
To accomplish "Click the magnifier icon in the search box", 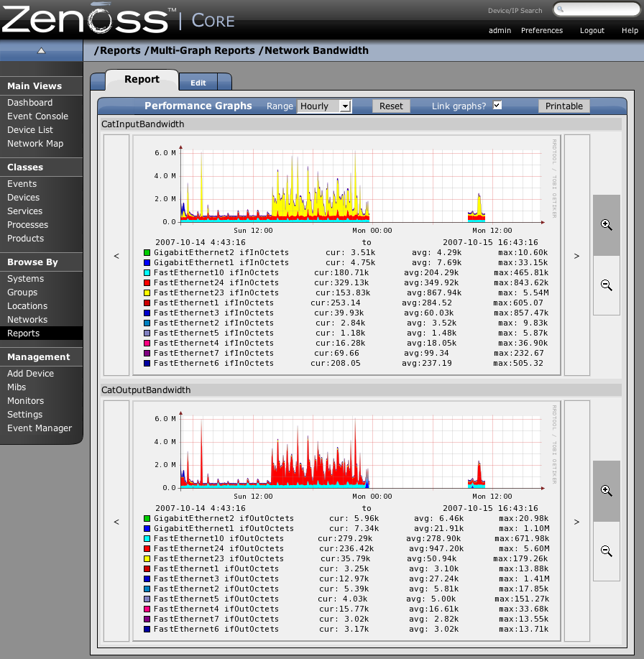I will 561,9.
